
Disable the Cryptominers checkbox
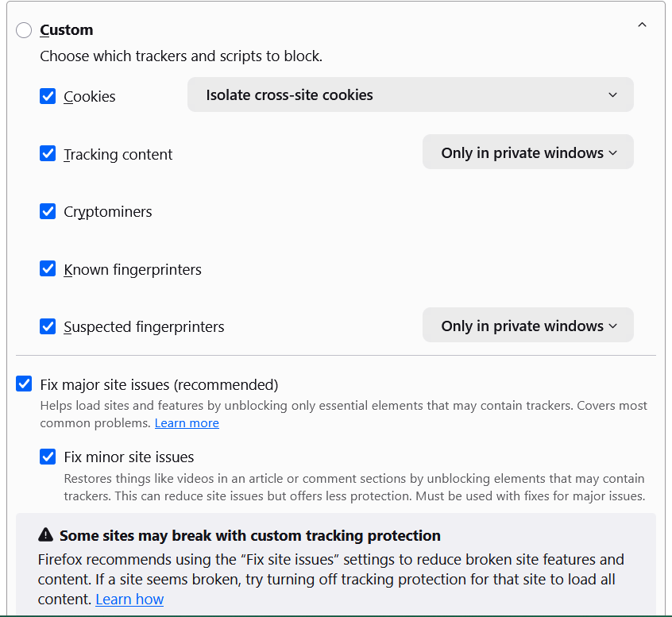(x=48, y=211)
